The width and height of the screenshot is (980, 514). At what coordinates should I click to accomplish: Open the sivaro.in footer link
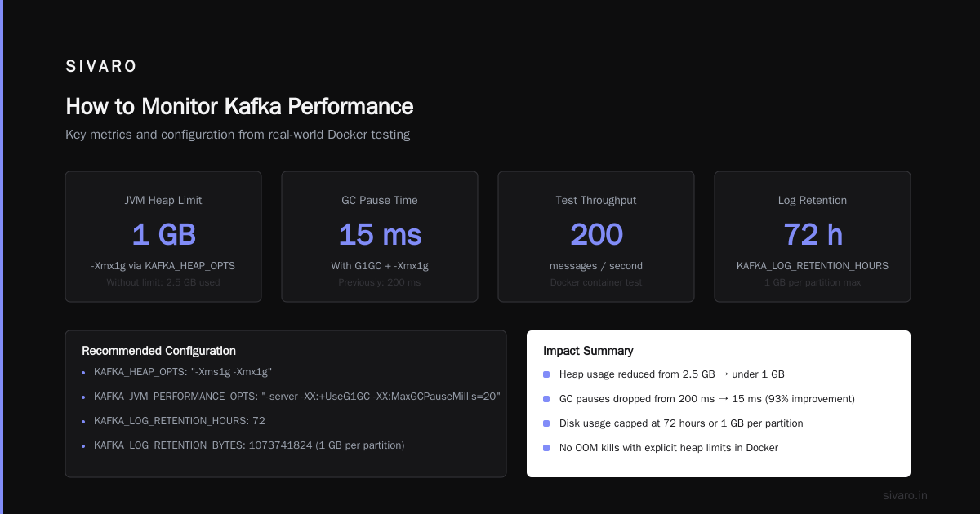point(905,495)
